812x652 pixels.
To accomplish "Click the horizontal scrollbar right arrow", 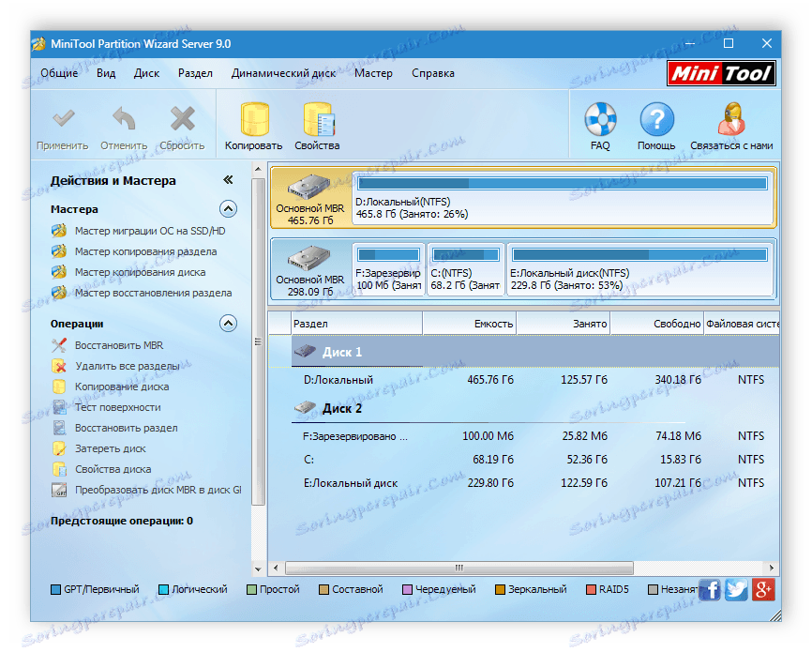I will 772,568.
